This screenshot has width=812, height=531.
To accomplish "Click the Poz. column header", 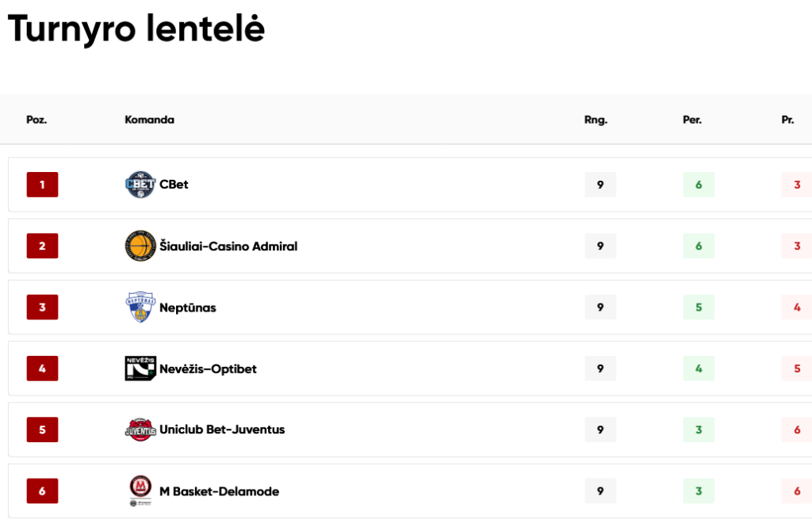I will pos(36,120).
